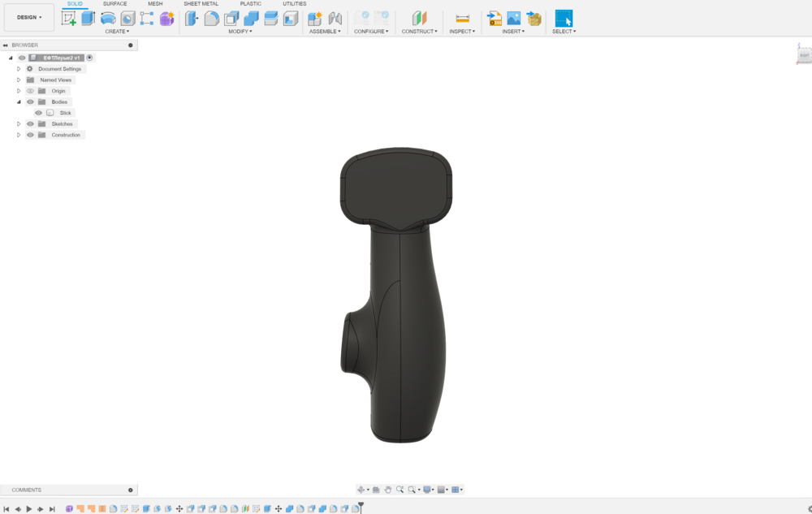Screen dimensions: 812x514
Task: Open the Sheet Metal tab
Action: click(x=200, y=3)
